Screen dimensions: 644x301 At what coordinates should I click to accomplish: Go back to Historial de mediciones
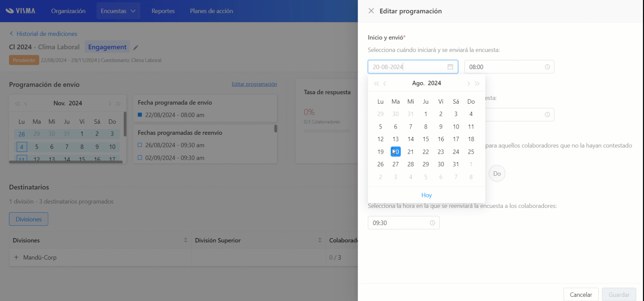coord(43,34)
